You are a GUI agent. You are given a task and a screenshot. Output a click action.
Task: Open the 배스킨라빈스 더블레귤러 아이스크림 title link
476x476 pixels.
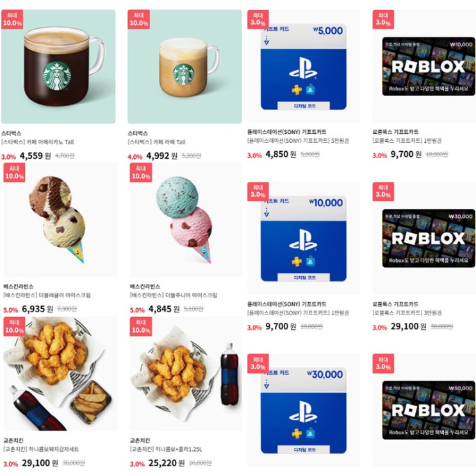(x=47, y=295)
